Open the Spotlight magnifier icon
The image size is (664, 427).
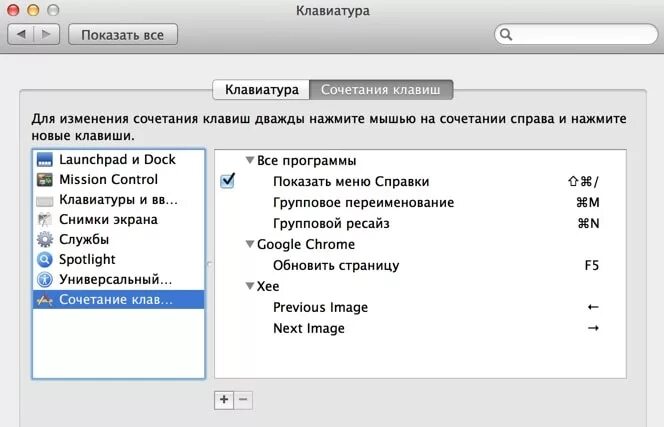44,259
